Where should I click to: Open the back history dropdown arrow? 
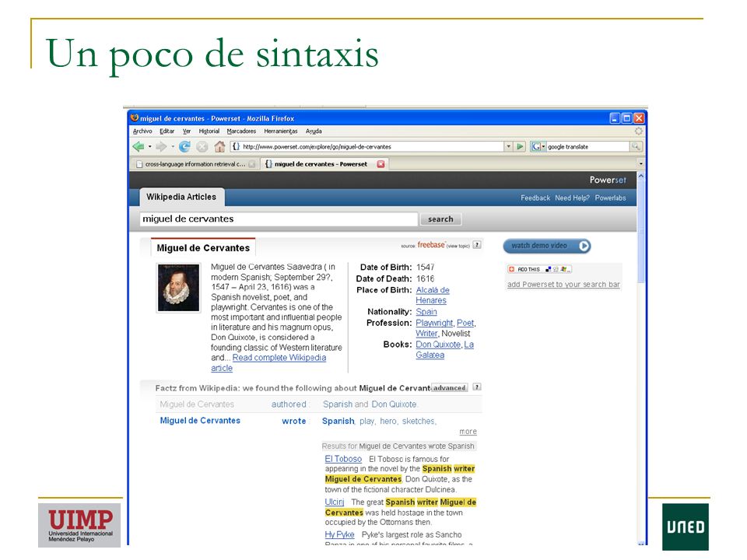(149, 147)
